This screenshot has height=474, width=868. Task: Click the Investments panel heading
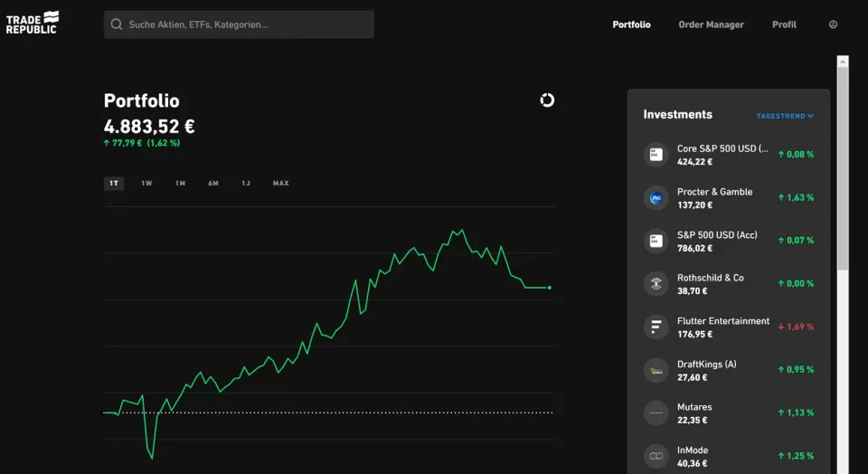coord(677,115)
